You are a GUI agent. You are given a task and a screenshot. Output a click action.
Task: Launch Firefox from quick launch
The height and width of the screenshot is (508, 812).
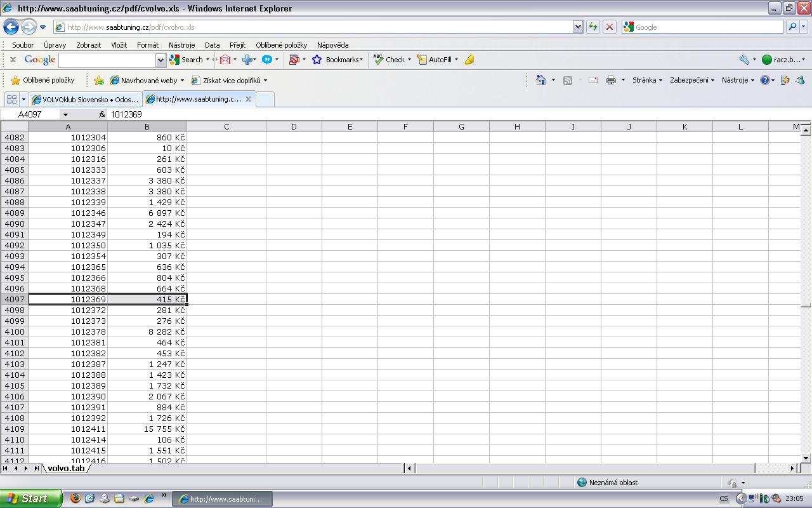(x=75, y=498)
